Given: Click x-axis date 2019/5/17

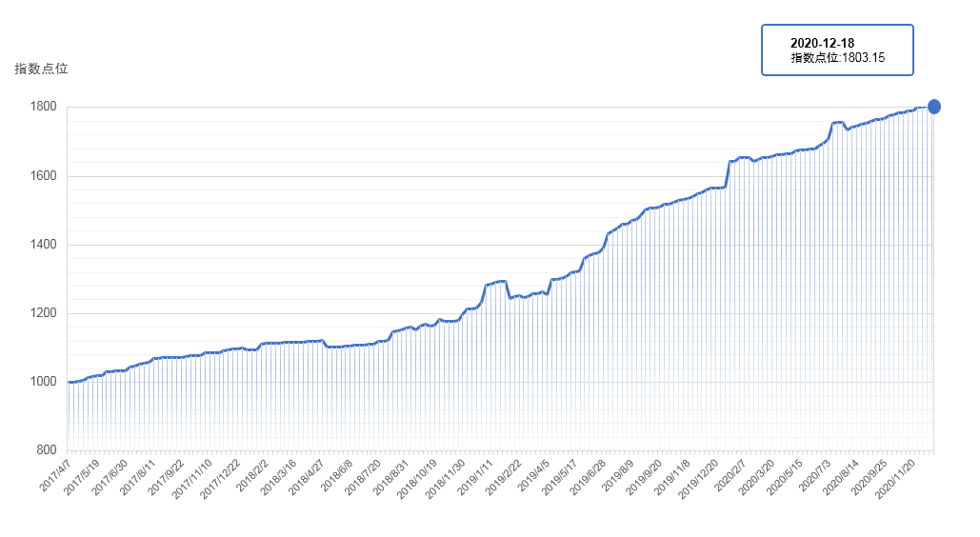Looking at the screenshot, I should [x=559, y=478].
